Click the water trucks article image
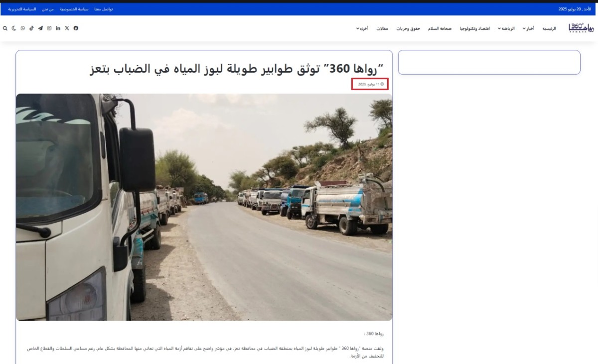The width and height of the screenshot is (598, 364). 204,207
